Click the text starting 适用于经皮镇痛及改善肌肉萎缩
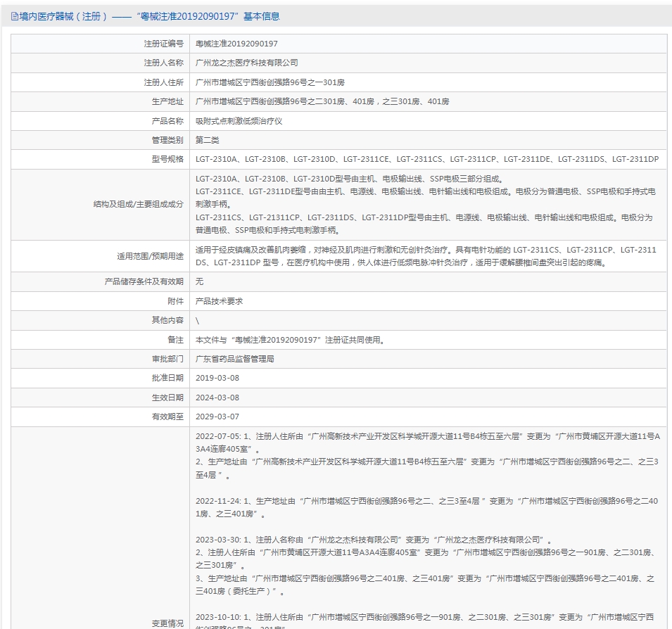The image size is (672, 629). [426, 256]
